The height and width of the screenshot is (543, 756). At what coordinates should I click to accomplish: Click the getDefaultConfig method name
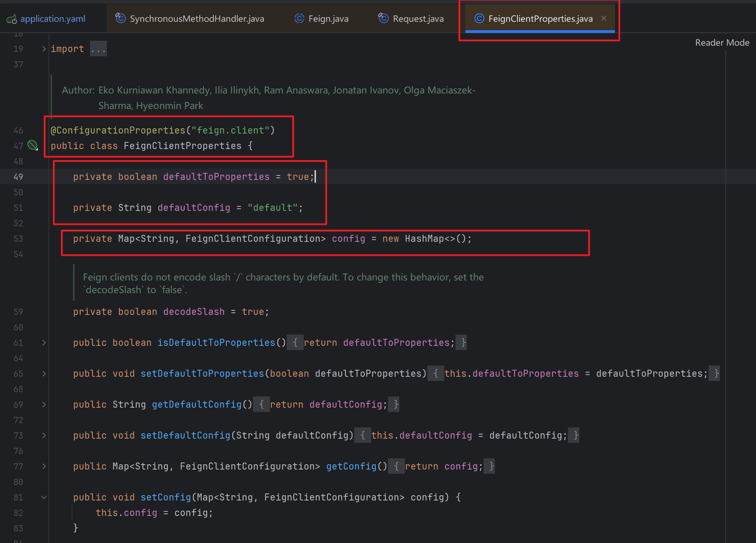pyautogui.click(x=196, y=405)
